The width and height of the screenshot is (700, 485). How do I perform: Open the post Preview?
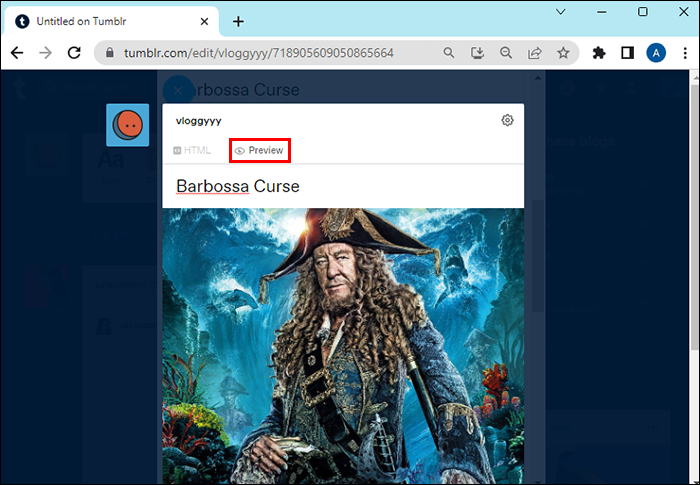[259, 151]
